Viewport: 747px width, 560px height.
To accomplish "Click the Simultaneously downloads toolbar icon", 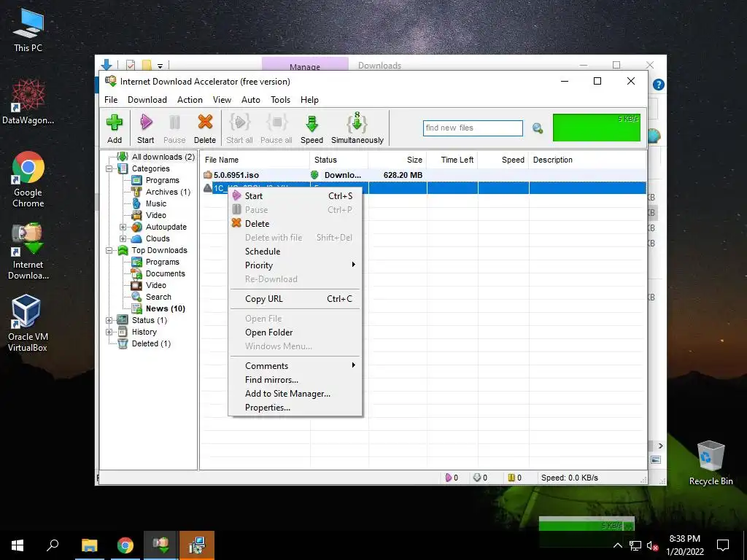I will point(357,122).
